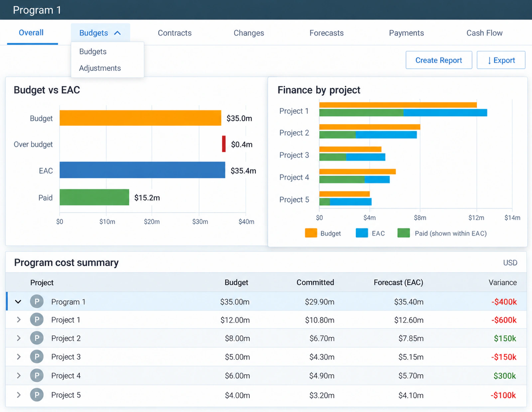Click the orange Budget legend swatch

(311, 233)
